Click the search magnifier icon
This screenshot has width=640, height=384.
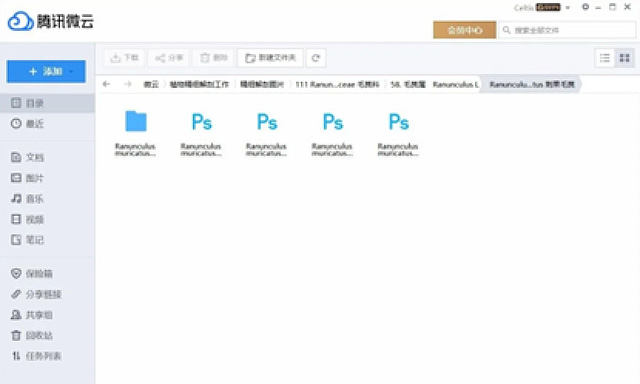507,30
